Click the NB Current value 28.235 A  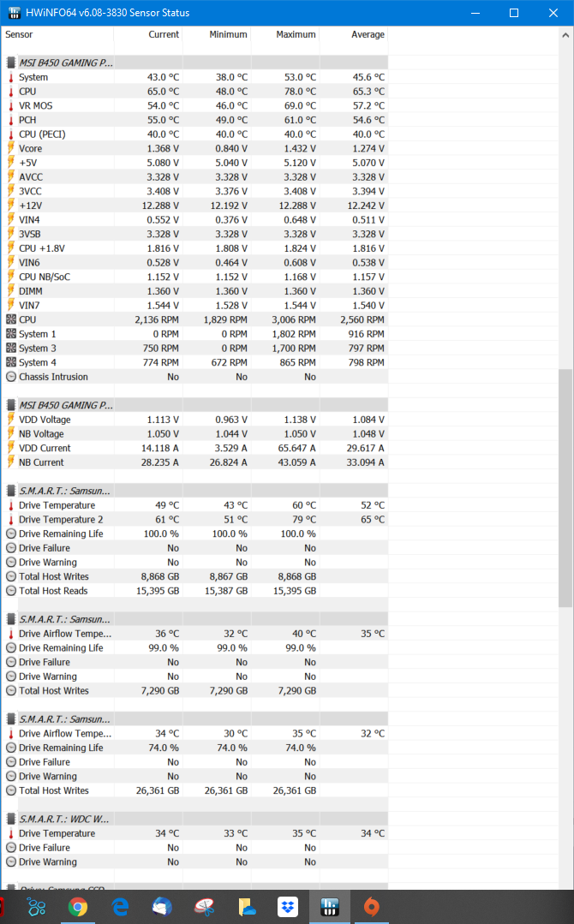(160, 462)
